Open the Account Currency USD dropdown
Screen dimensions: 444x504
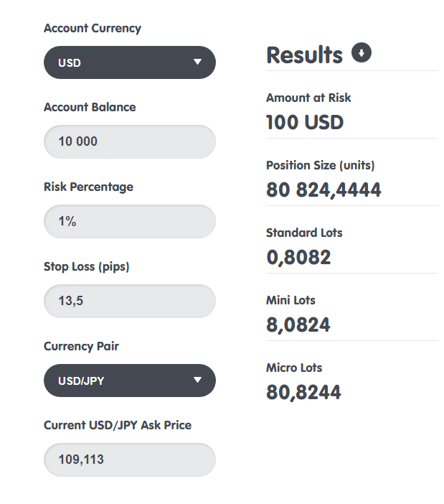click(129, 62)
